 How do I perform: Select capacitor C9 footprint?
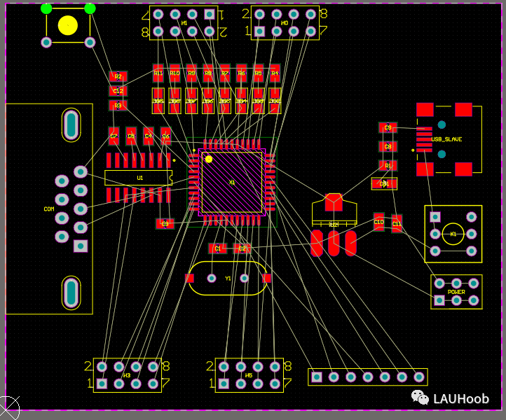tap(388, 127)
